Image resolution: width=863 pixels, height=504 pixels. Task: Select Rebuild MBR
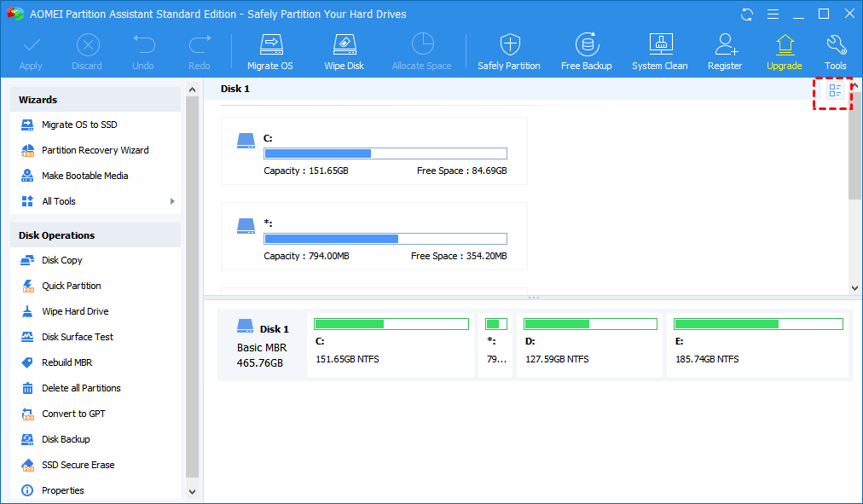pyautogui.click(x=67, y=362)
